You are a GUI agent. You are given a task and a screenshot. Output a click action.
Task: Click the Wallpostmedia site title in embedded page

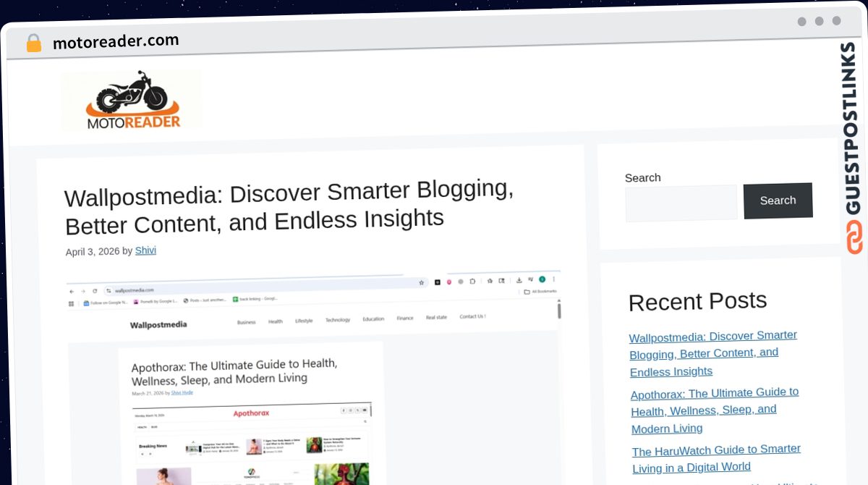[x=158, y=324]
